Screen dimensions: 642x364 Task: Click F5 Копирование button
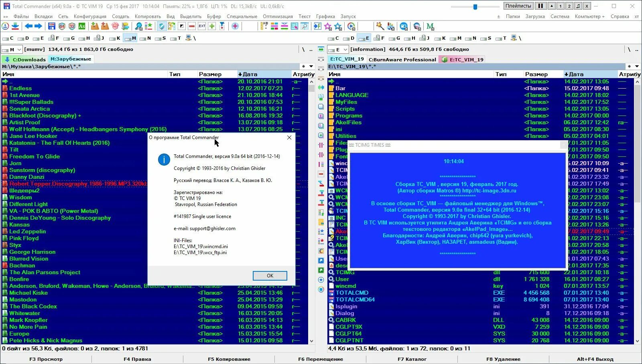click(x=229, y=359)
